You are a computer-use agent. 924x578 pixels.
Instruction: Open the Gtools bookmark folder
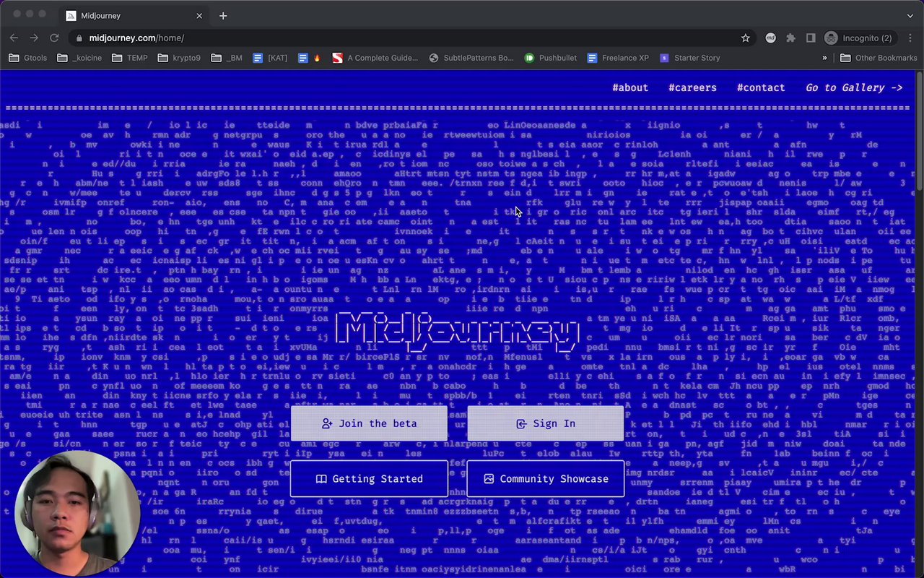pos(28,58)
